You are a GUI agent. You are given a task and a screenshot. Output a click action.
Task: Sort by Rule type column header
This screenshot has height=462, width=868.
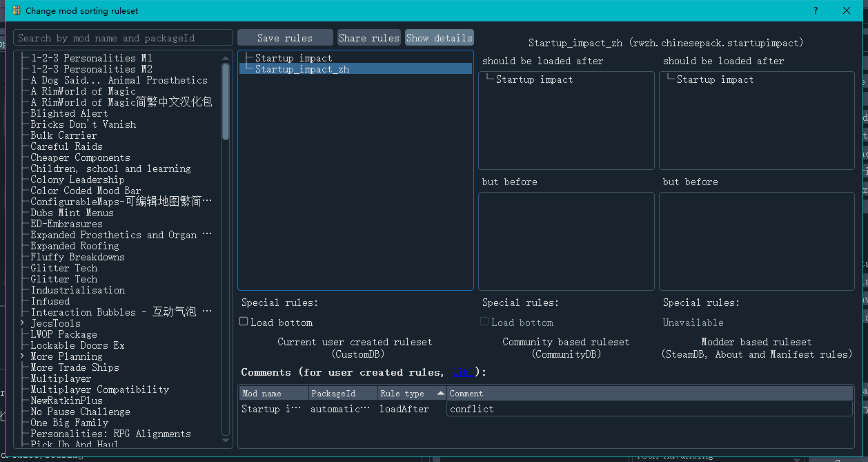tap(412, 393)
